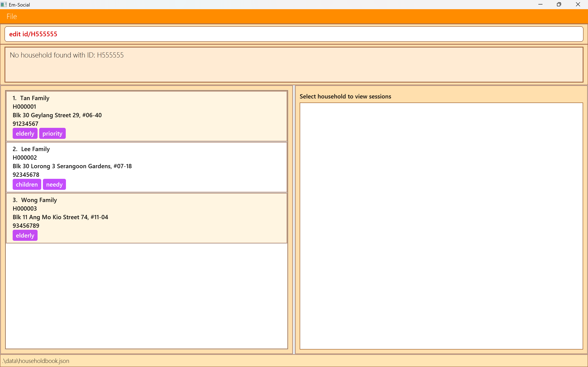Click the elderly tag on Tan Family
This screenshot has width=588, height=367.
coord(25,134)
